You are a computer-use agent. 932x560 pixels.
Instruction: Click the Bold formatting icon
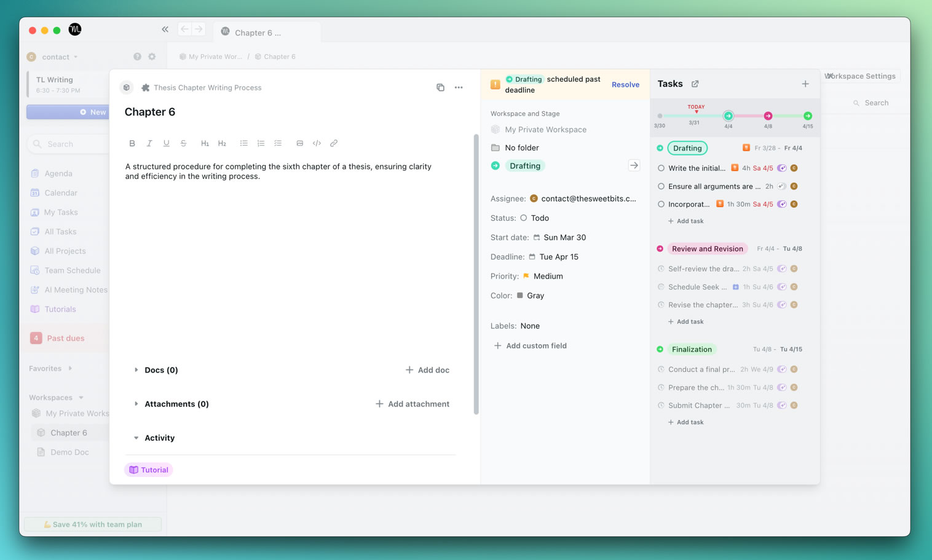click(x=132, y=143)
